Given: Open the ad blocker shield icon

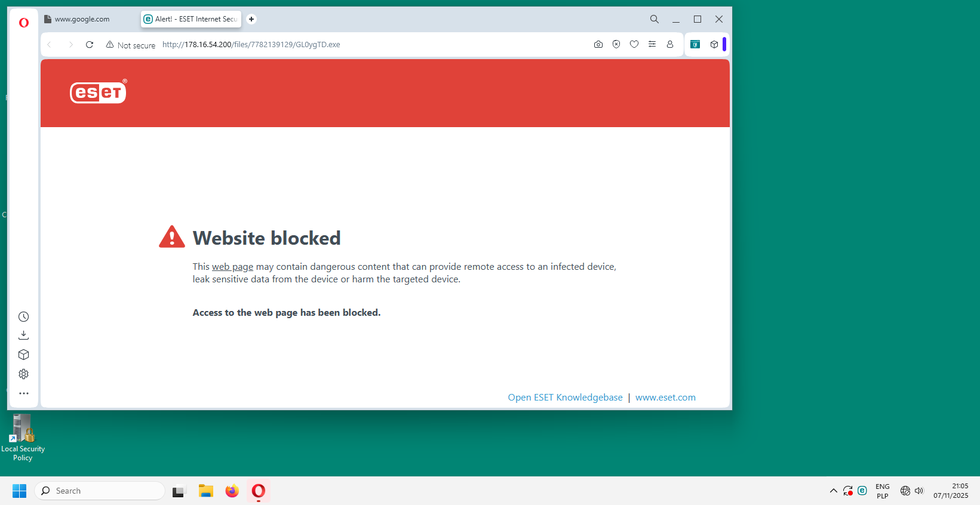Looking at the screenshot, I should pyautogui.click(x=616, y=44).
